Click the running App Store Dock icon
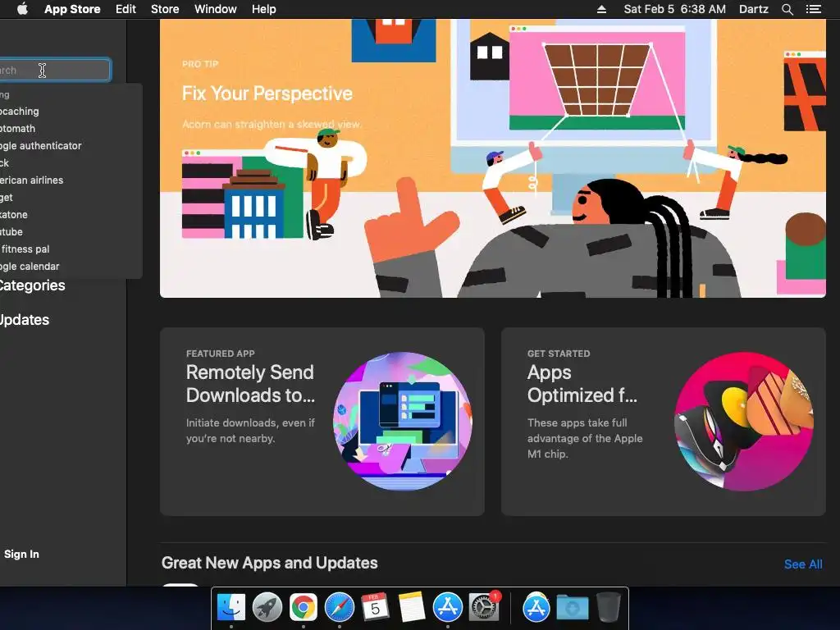This screenshot has height=630, width=840. pyautogui.click(x=448, y=608)
